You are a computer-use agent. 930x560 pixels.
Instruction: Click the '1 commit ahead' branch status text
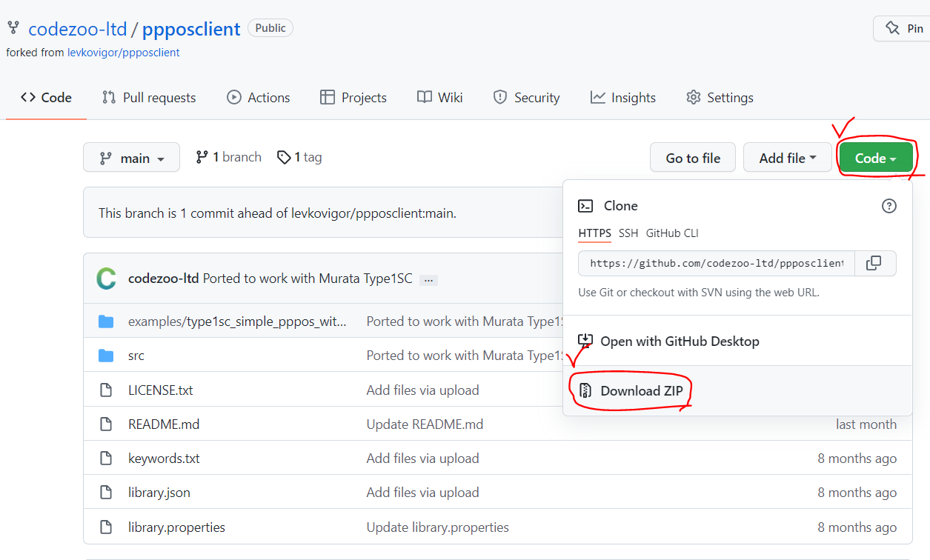tap(277, 213)
